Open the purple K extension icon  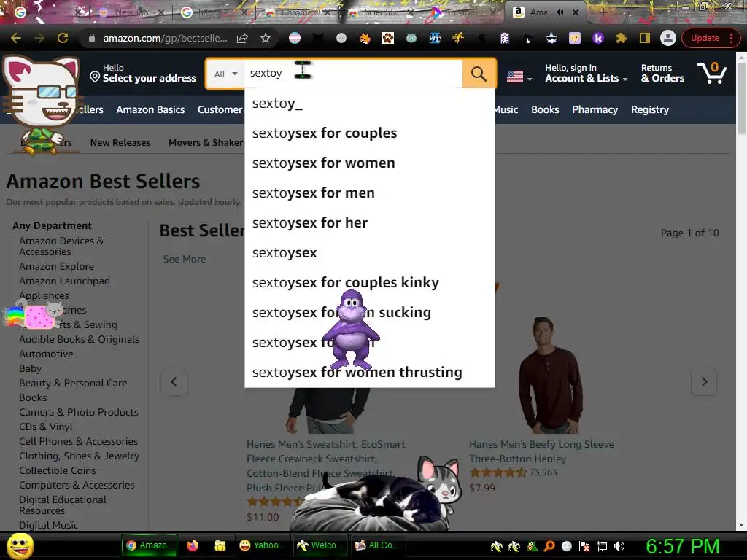pos(598,38)
